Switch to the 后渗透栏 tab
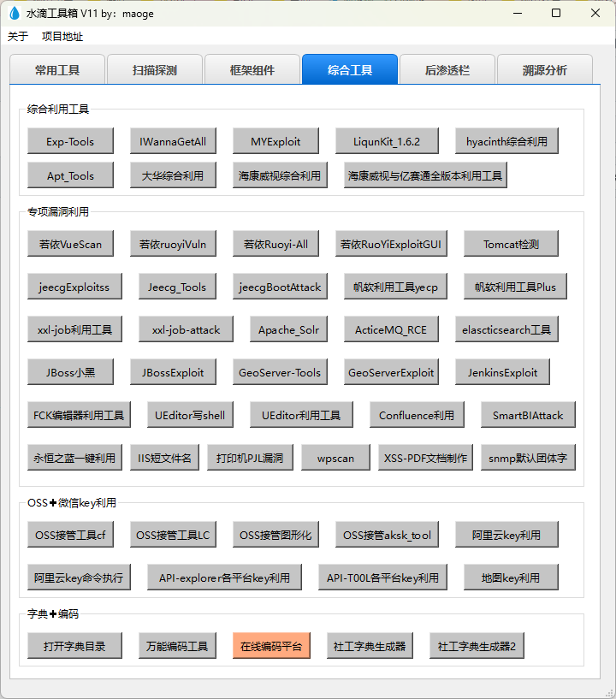The width and height of the screenshot is (616, 699). coord(447,69)
